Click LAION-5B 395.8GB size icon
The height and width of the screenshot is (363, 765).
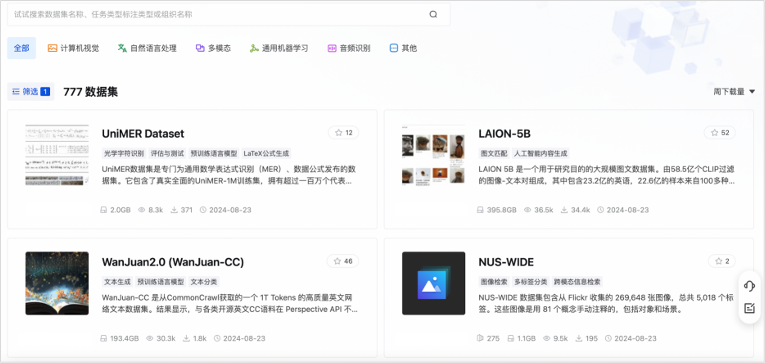(x=480, y=210)
